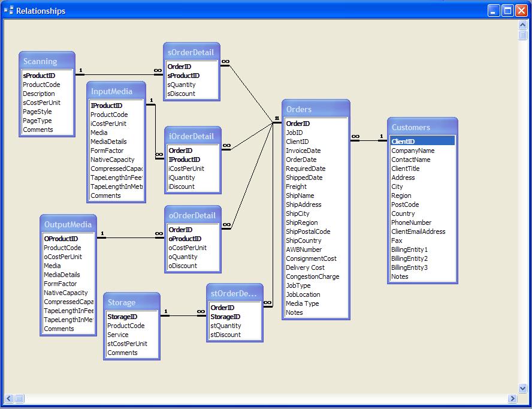Select the iOrderDetail table header
This screenshot has height=409, width=532.
point(193,136)
